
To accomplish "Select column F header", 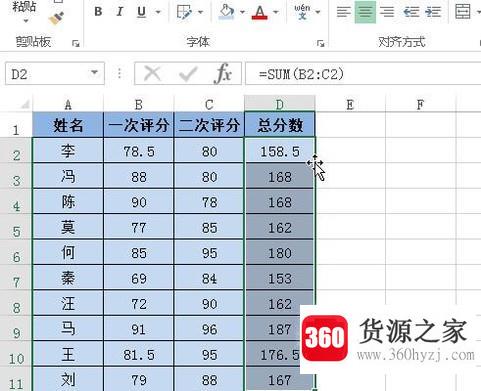I will [420, 105].
